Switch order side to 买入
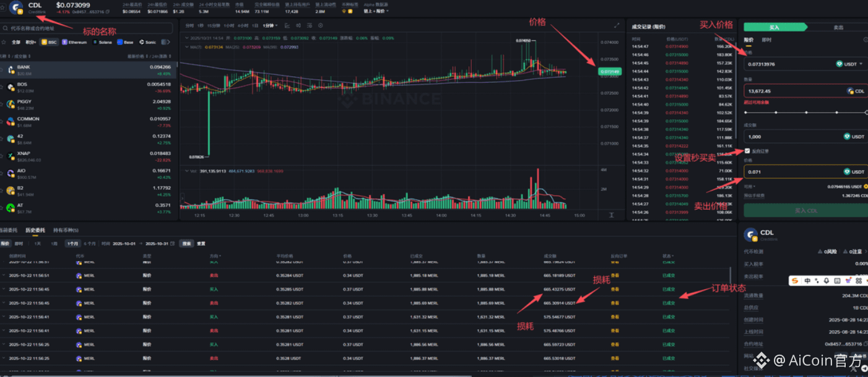 click(x=775, y=27)
